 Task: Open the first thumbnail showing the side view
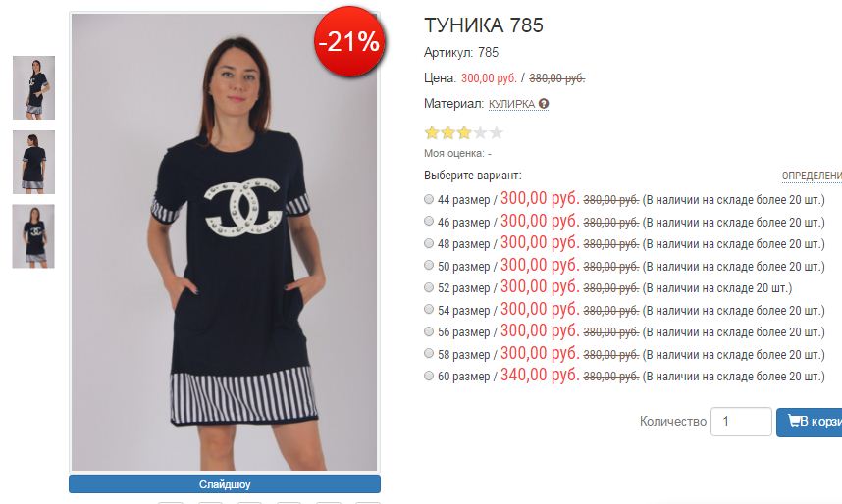(33, 87)
